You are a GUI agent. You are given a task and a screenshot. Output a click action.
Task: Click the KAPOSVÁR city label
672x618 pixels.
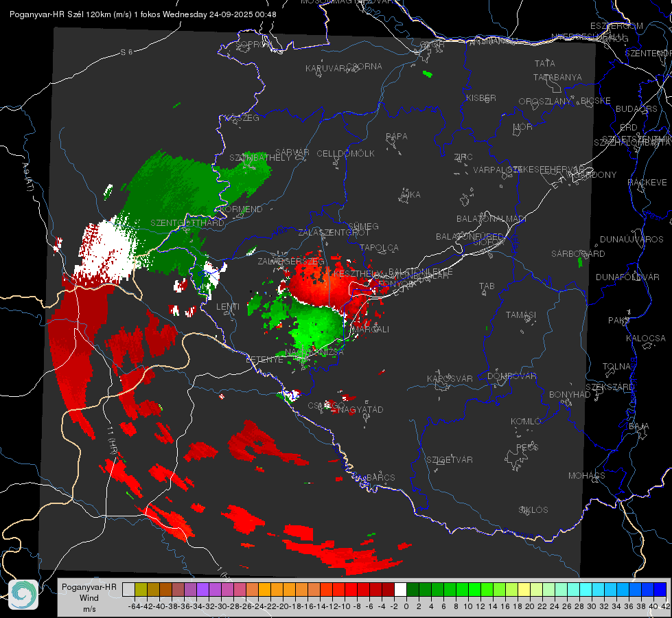[x=450, y=378]
